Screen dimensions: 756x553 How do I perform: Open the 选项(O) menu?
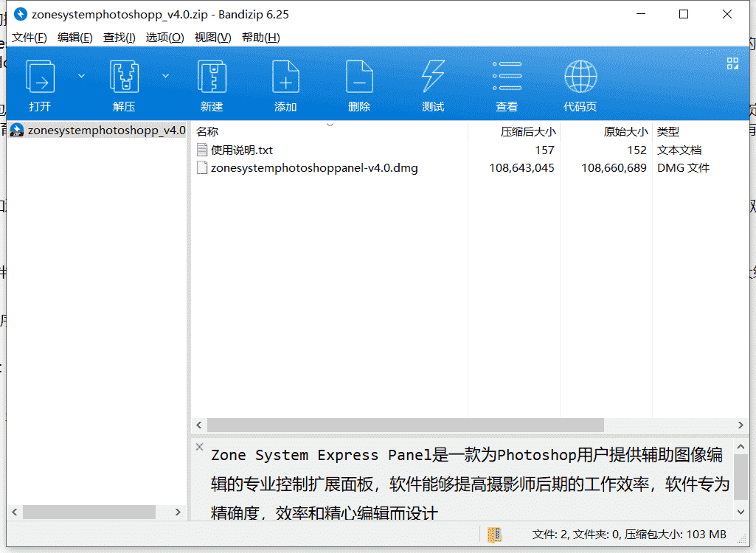(x=164, y=38)
